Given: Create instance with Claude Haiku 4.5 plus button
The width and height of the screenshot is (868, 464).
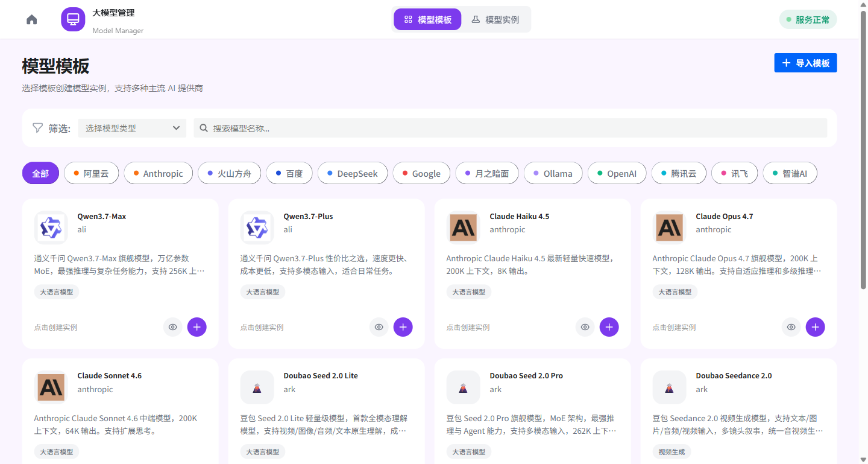Looking at the screenshot, I should tap(609, 327).
